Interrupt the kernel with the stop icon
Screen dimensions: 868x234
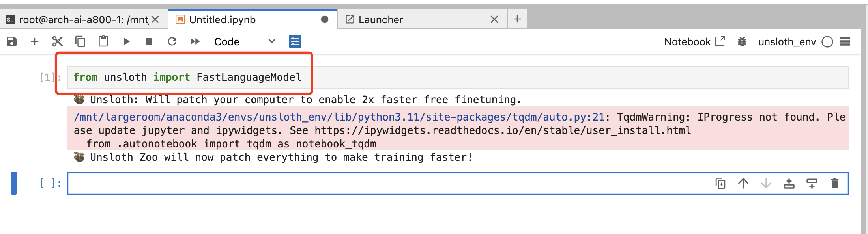[x=149, y=41]
